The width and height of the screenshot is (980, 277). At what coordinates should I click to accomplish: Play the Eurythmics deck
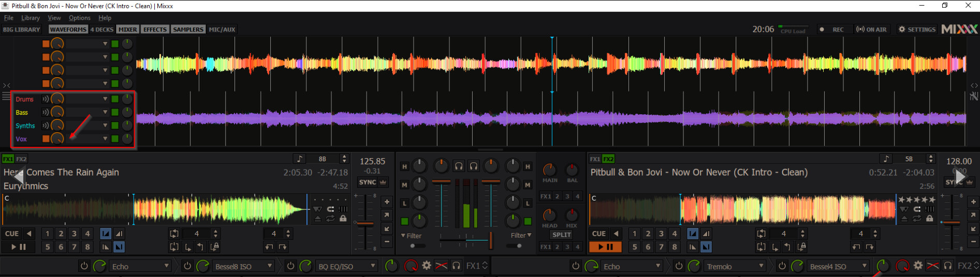coord(18,247)
